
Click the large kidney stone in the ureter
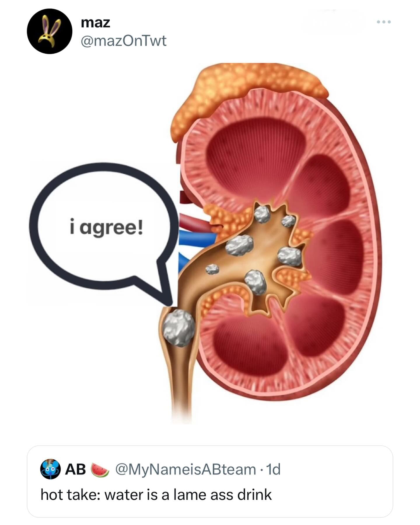(x=179, y=328)
